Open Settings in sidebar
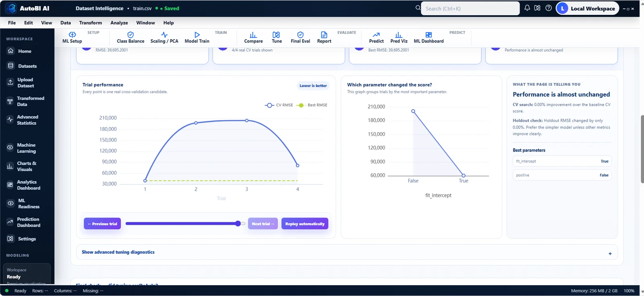This screenshot has height=296, width=644. [x=27, y=239]
